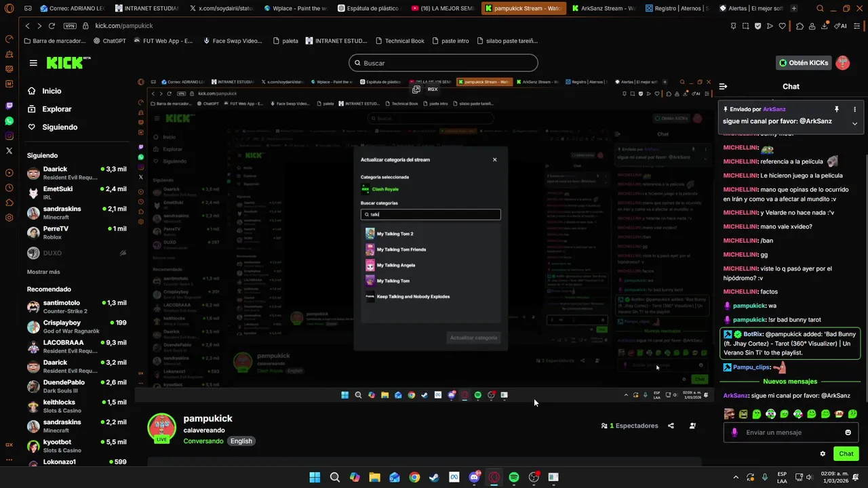Focus the Kick Buscar search field
Image resolution: width=868 pixels, height=488 pixels.
(443, 63)
